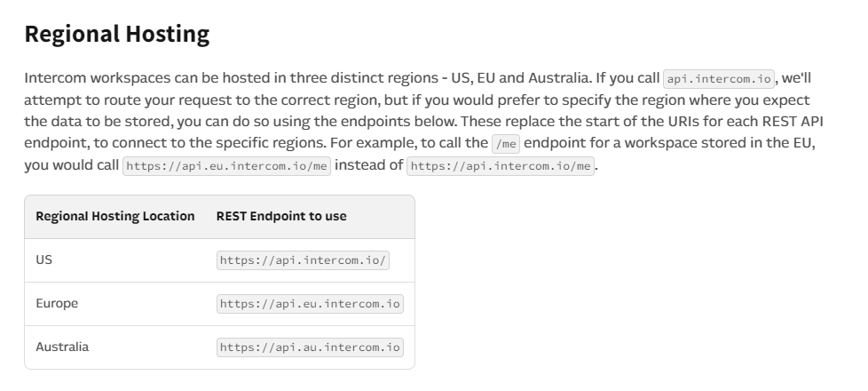Click the https://api.intercom.io/me code in paragraph
868x391 pixels.
[501, 166]
